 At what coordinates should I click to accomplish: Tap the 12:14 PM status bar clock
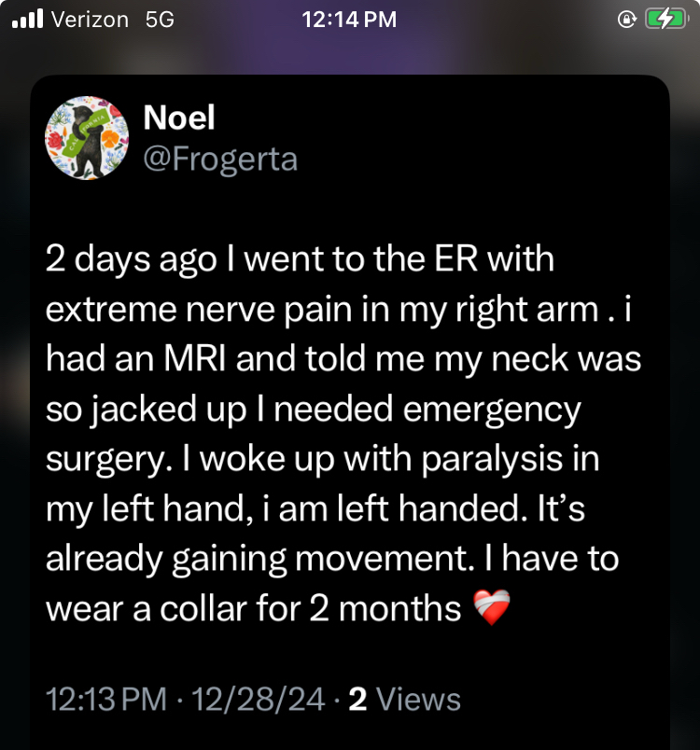pyautogui.click(x=350, y=20)
